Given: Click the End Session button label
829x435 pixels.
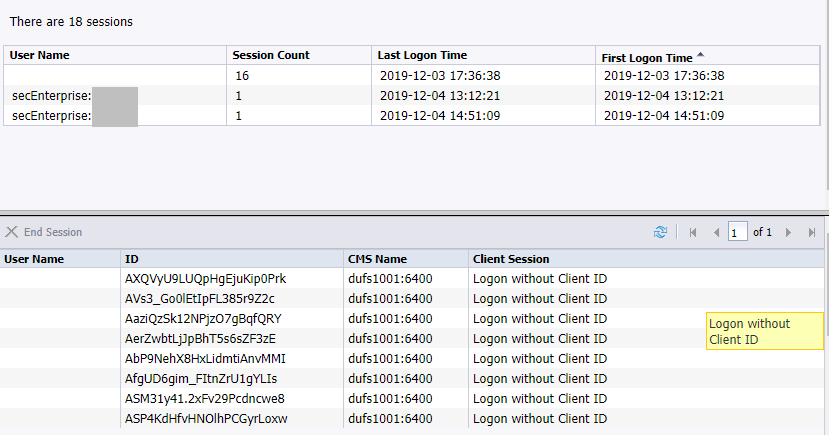Looking at the screenshot, I should [x=53, y=232].
